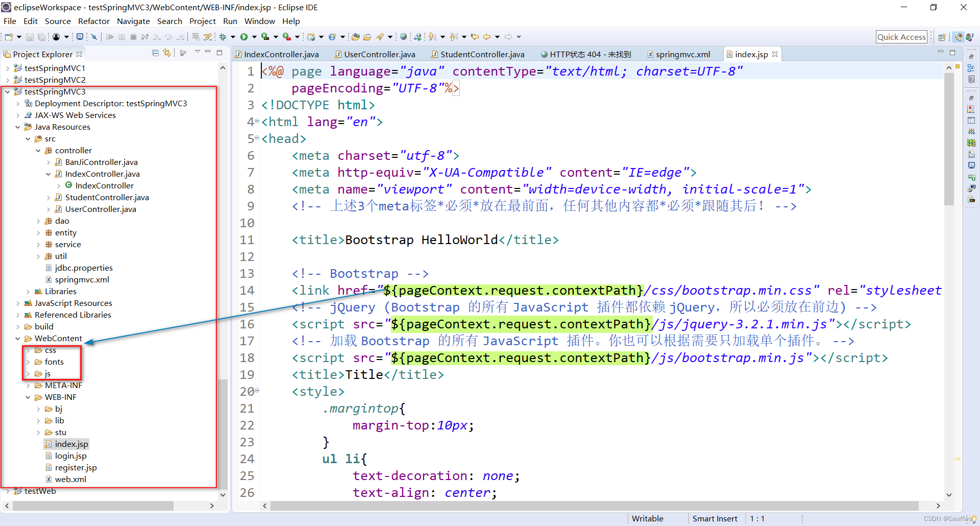Collapse the Java Resources node
Viewport: 980px width, 526px height.
pyautogui.click(x=17, y=127)
